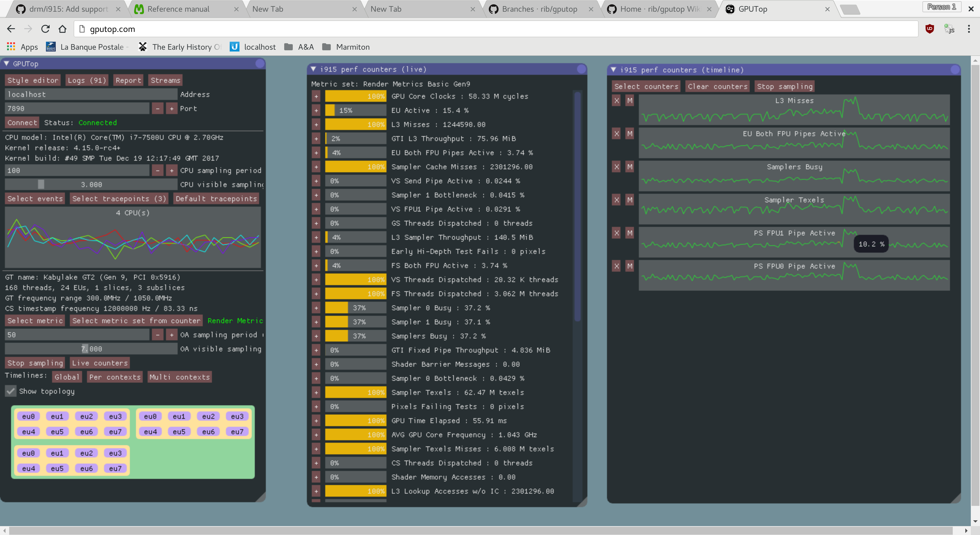
Task: Click round close button of GPUTop panel
Action: [x=260, y=63]
